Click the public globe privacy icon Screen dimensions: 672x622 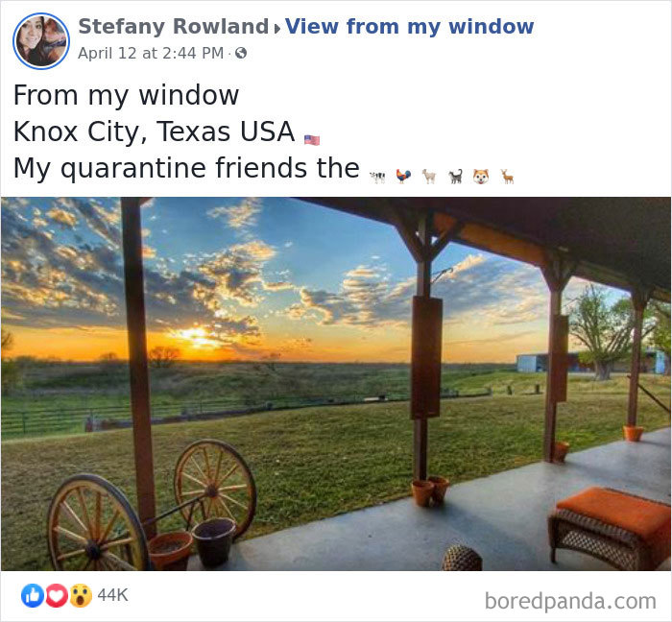coord(241,53)
